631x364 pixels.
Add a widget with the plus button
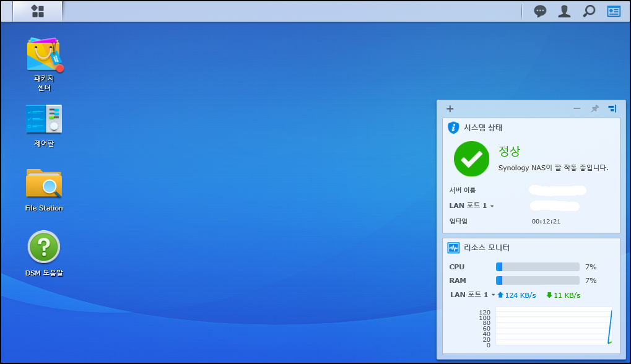tap(450, 108)
